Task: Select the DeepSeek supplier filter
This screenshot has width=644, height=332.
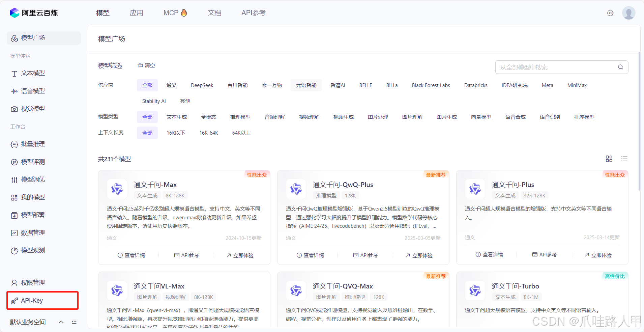Action: pos(202,85)
